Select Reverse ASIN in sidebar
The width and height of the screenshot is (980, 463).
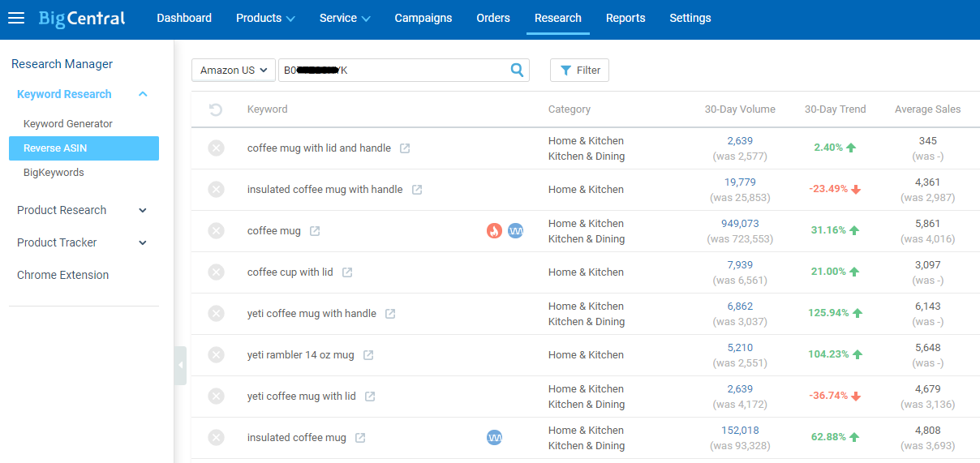84,148
